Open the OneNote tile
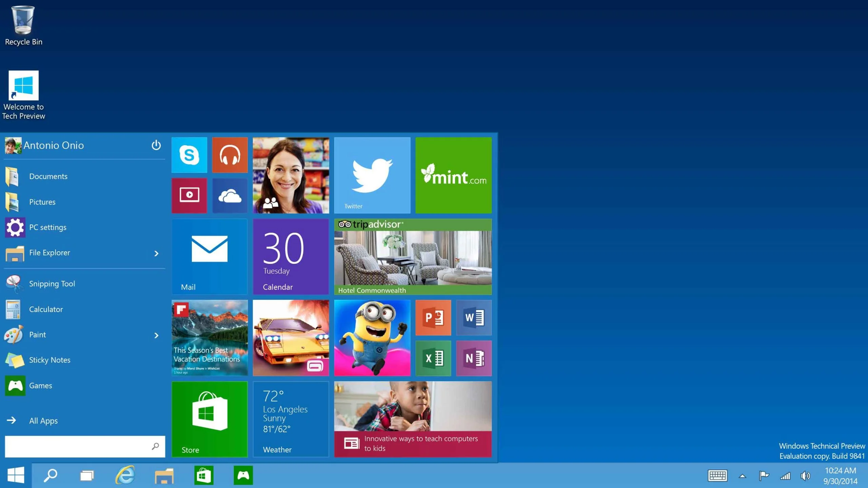This screenshot has width=868, height=488. point(475,357)
